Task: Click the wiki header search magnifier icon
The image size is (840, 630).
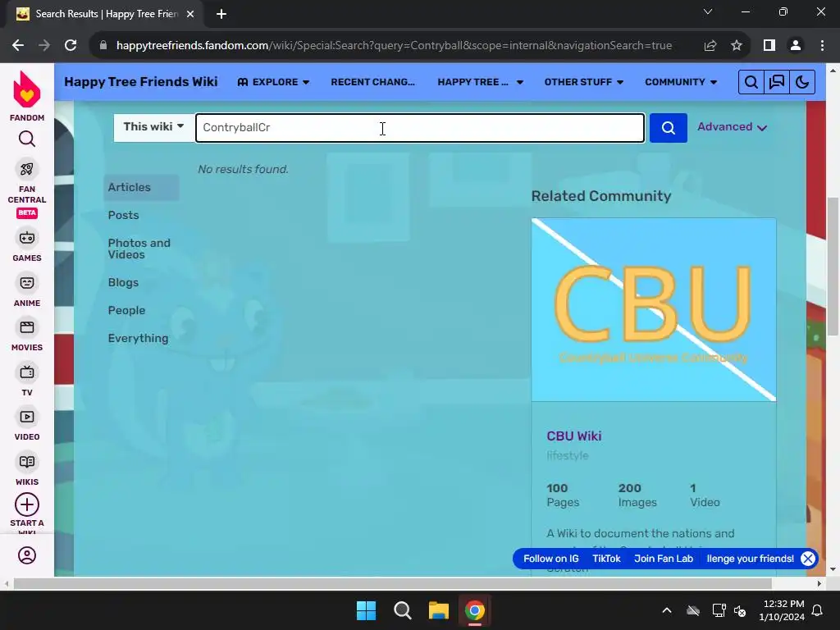Action: click(x=751, y=82)
